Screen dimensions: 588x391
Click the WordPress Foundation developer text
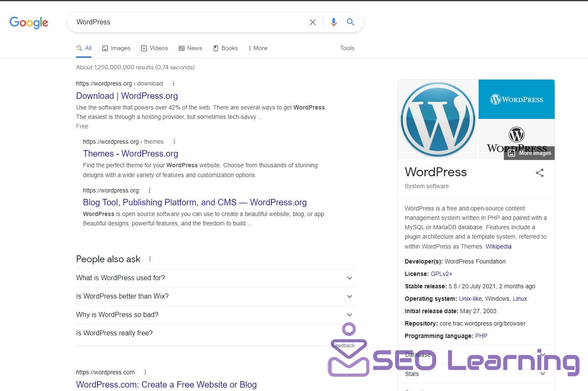click(x=475, y=261)
